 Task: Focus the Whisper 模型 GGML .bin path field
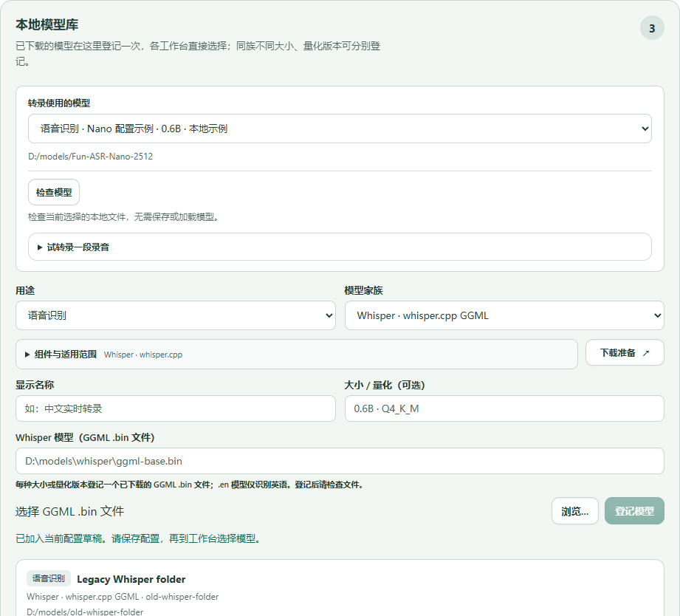click(x=340, y=461)
